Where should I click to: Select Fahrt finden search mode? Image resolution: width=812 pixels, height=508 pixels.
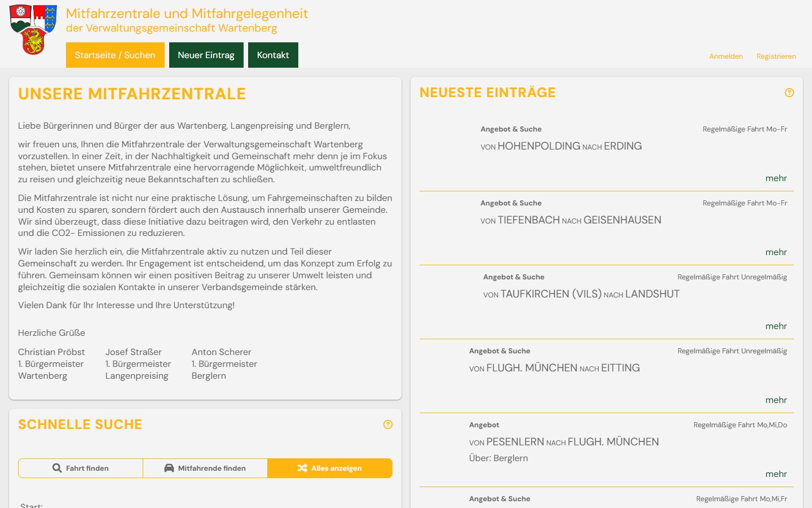(x=81, y=468)
